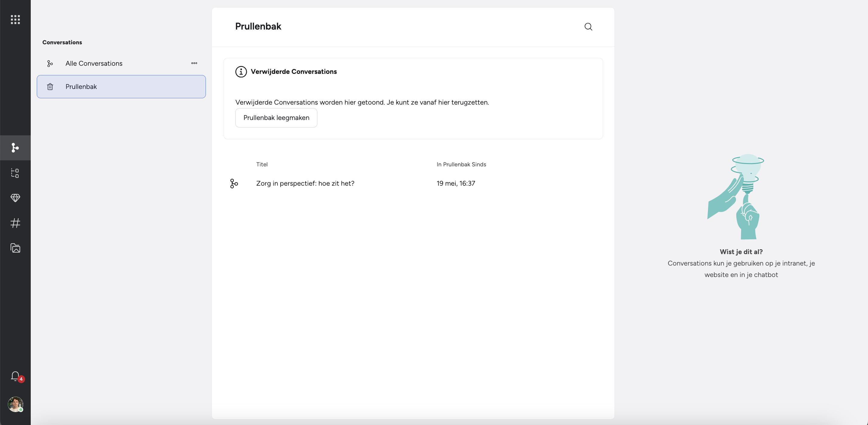
Task: Click the 19 mei, 16:37 date cell
Action: click(456, 183)
